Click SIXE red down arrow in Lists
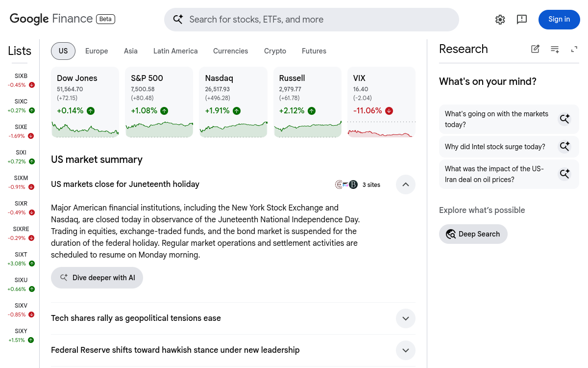588x368 pixels. click(31, 136)
